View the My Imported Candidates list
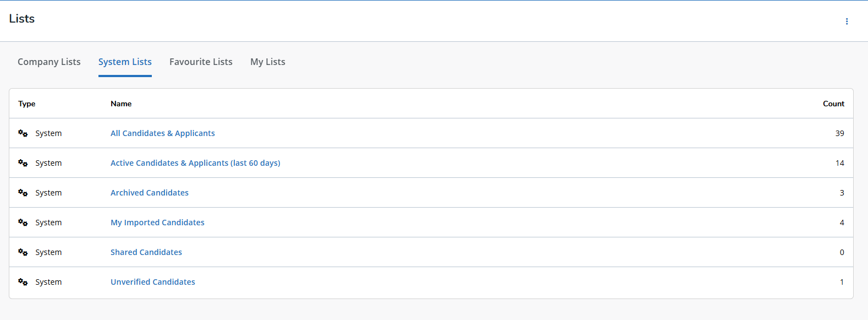This screenshot has width=868, height=320. point(157,223)
